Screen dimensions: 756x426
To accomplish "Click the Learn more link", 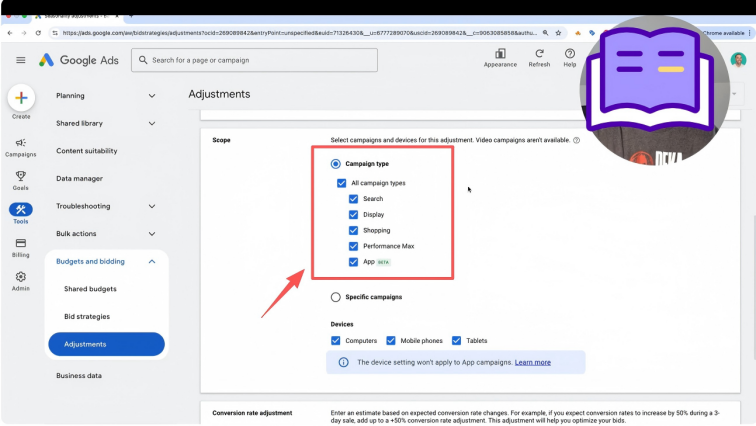I will click(533, 362).
